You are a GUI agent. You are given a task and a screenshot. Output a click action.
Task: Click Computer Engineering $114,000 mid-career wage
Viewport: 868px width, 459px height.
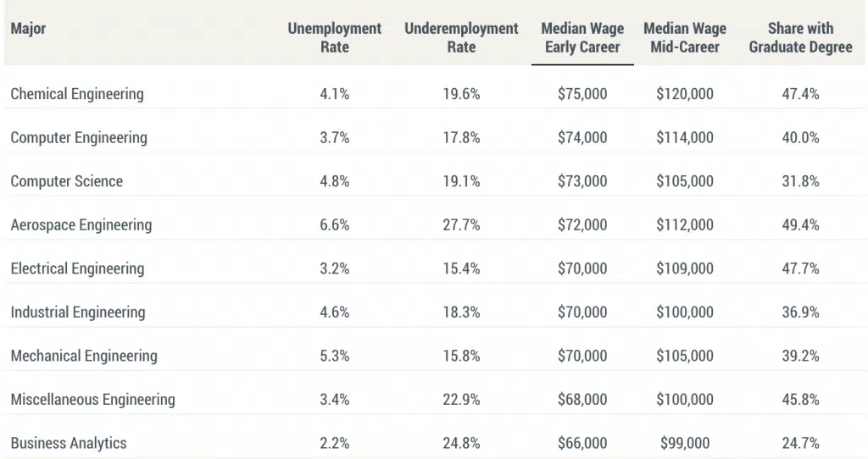(x=684, y=137)
